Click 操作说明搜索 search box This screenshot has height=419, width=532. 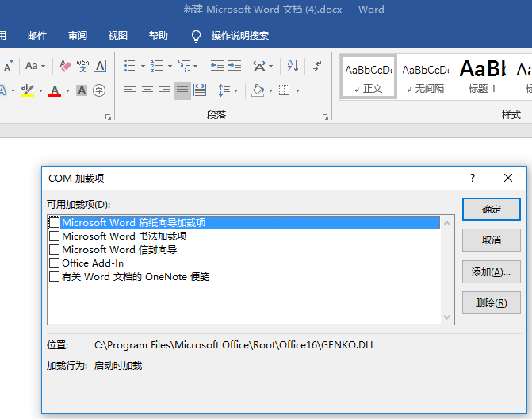[240, 35]
